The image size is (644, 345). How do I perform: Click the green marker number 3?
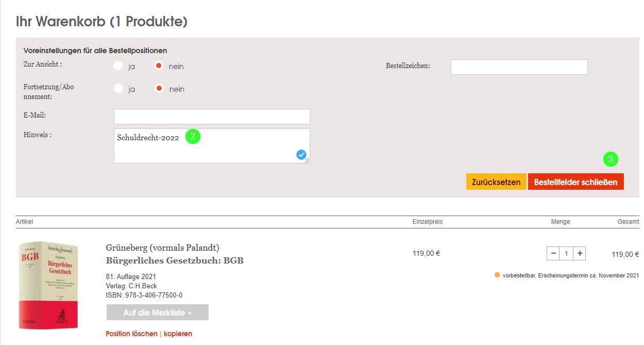pos(611,159)
